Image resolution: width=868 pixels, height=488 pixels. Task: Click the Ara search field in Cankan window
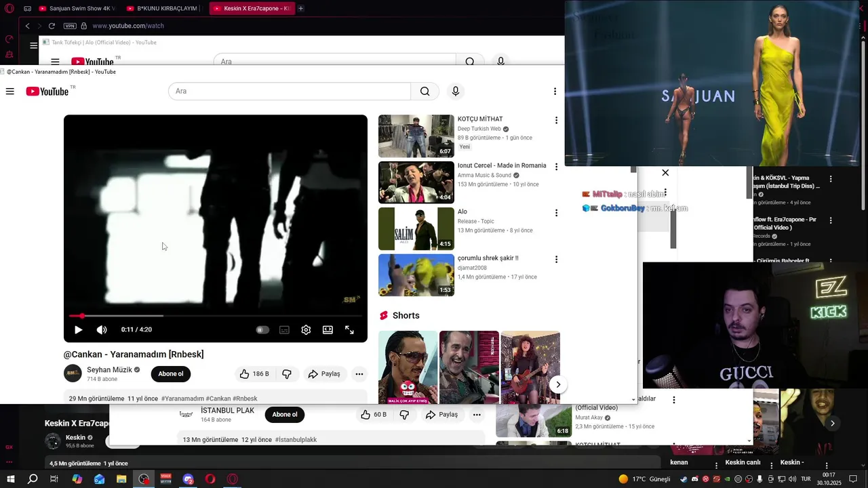click(x=290, y=91)
